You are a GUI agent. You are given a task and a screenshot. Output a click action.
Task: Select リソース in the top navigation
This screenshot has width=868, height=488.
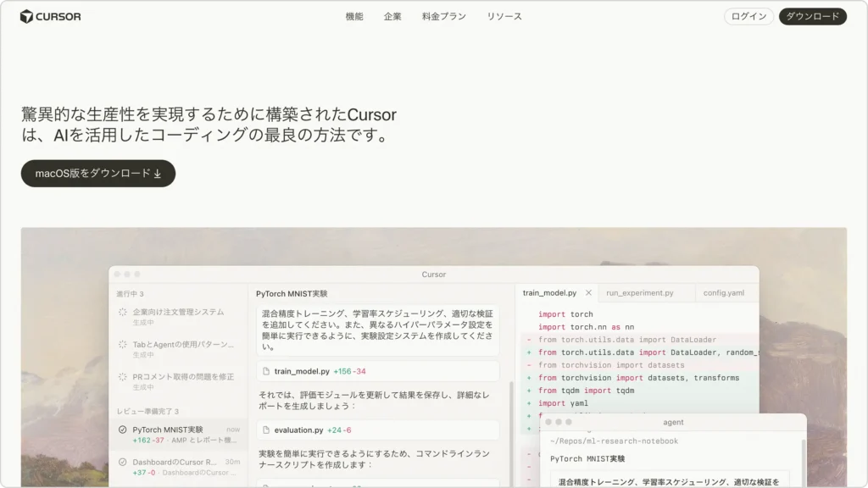[504, 15]
